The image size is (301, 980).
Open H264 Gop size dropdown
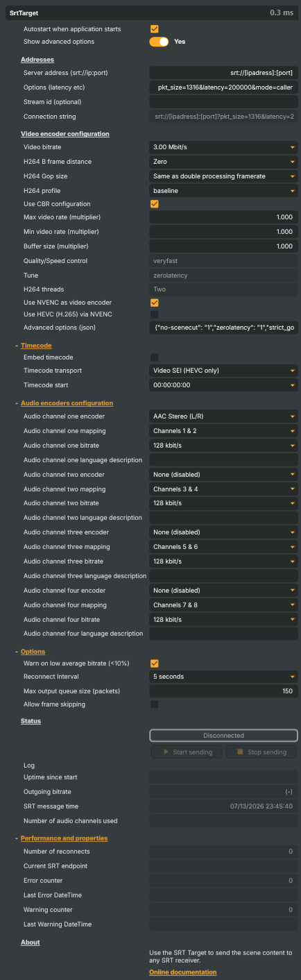point(224,176)
